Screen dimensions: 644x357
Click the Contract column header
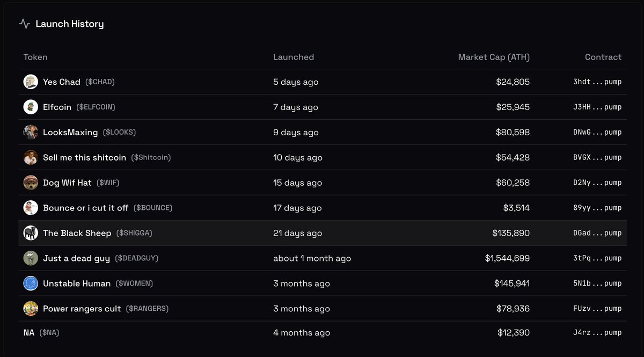pyautogui.click(x=603, y=57)
